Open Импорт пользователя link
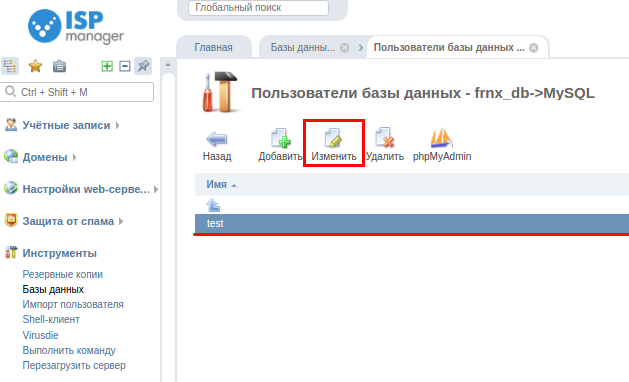629x382 pixels. [x=73, y=305]
